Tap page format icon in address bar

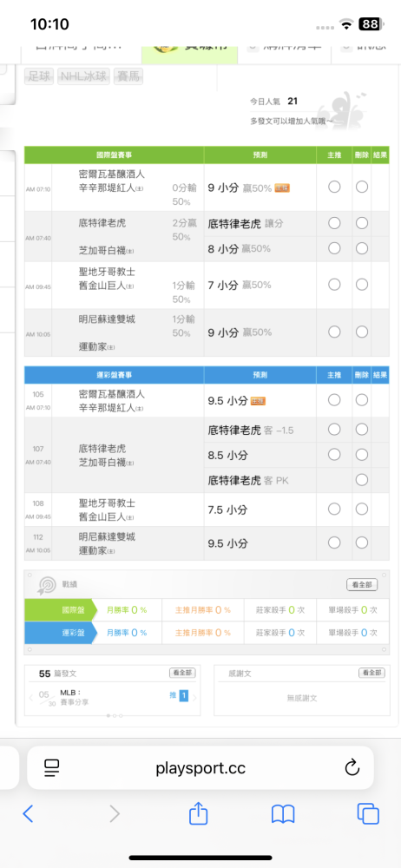coord(51,768)
